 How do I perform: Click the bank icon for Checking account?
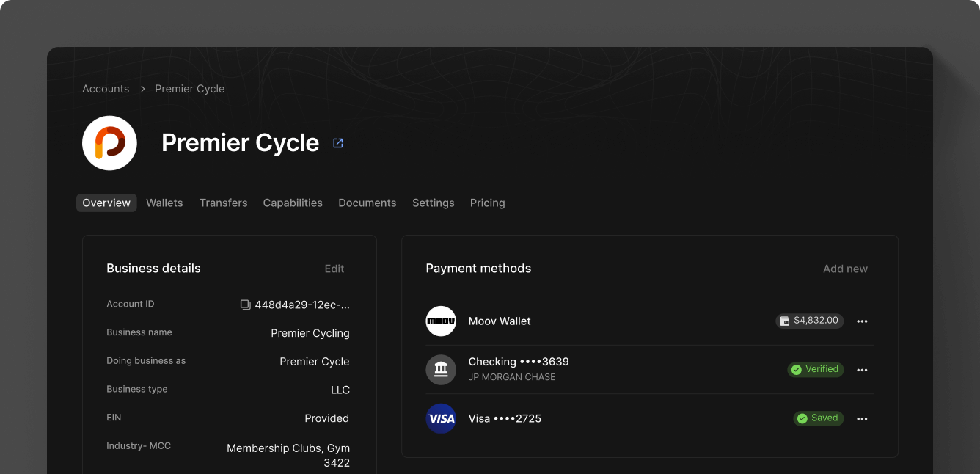(x=441, y=370)
